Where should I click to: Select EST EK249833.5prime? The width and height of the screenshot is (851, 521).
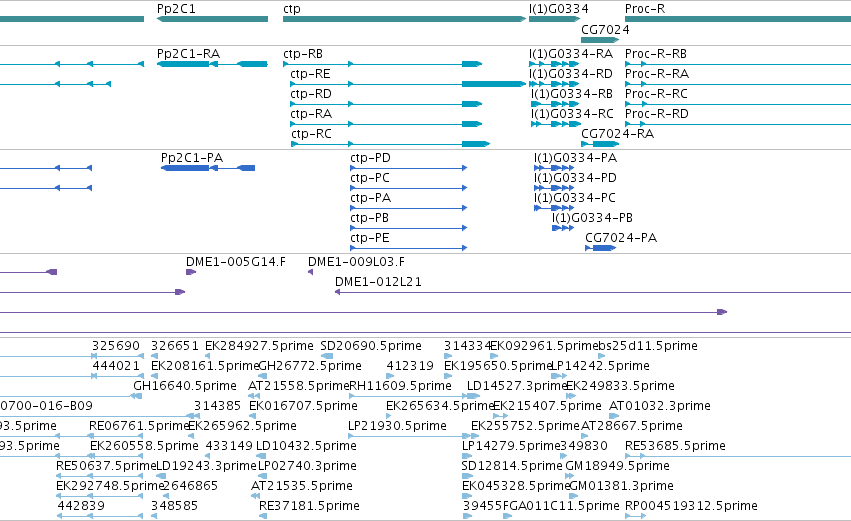click(x=620, y=386)
